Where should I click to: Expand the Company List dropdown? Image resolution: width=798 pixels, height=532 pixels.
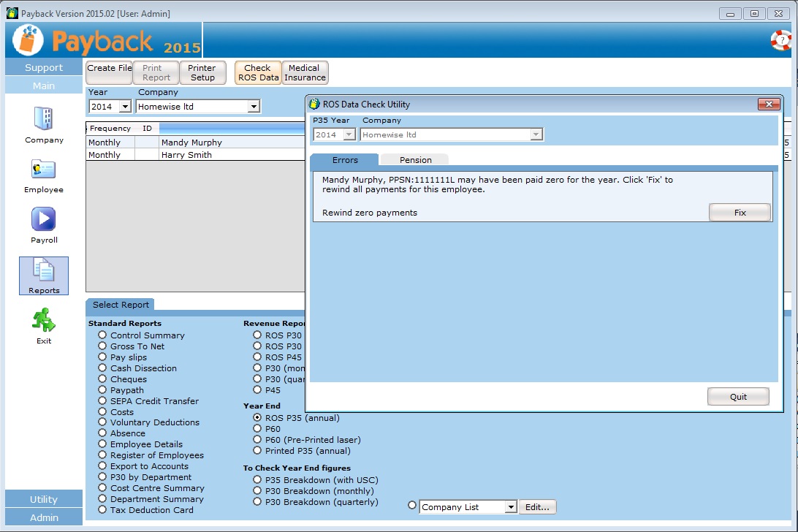510,507
